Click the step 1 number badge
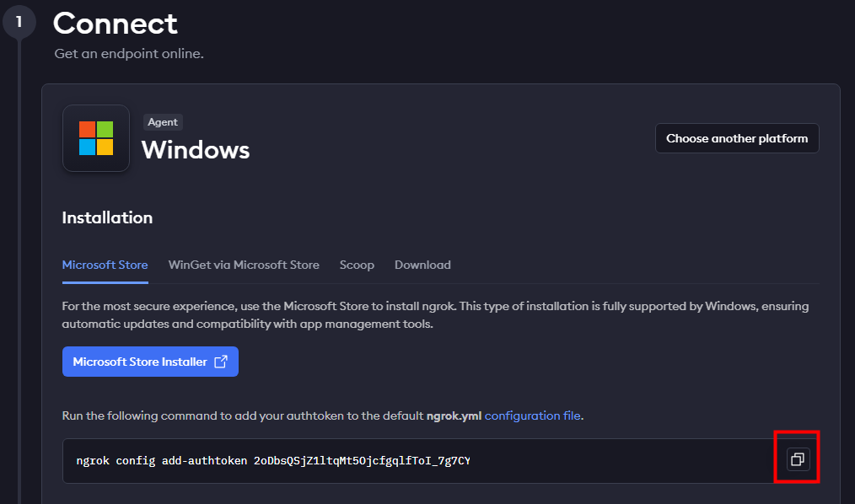This screenshot has height=504, width=855. click(19, 23)
